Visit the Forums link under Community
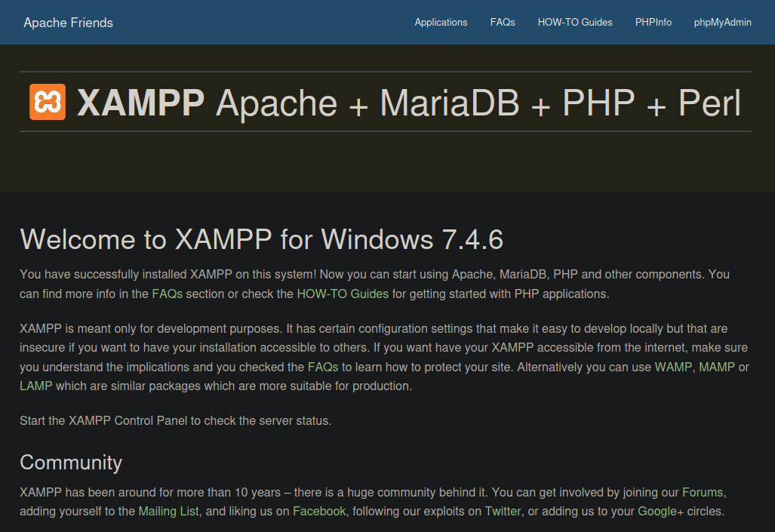This screenshot has width=775, height=532. point(703,493)
